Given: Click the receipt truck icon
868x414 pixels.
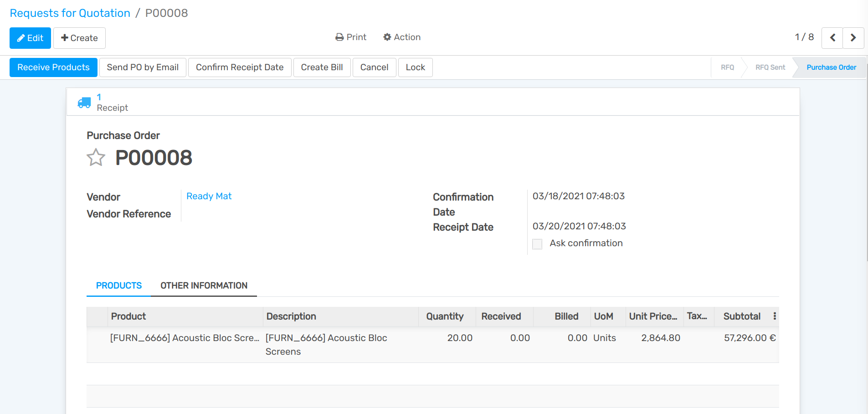Looking at the screenshot, I should point(84,102).
